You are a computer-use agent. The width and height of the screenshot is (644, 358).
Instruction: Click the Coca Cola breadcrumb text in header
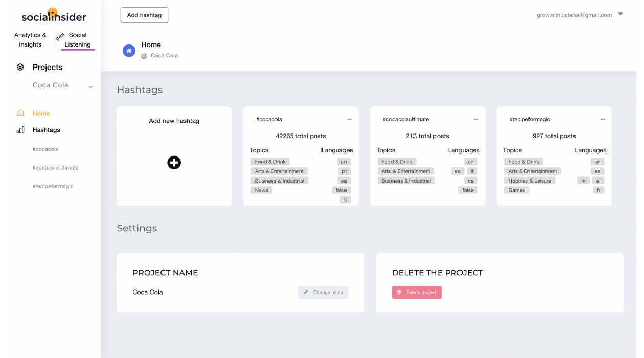pyautogui.click(x=164, y=56)
